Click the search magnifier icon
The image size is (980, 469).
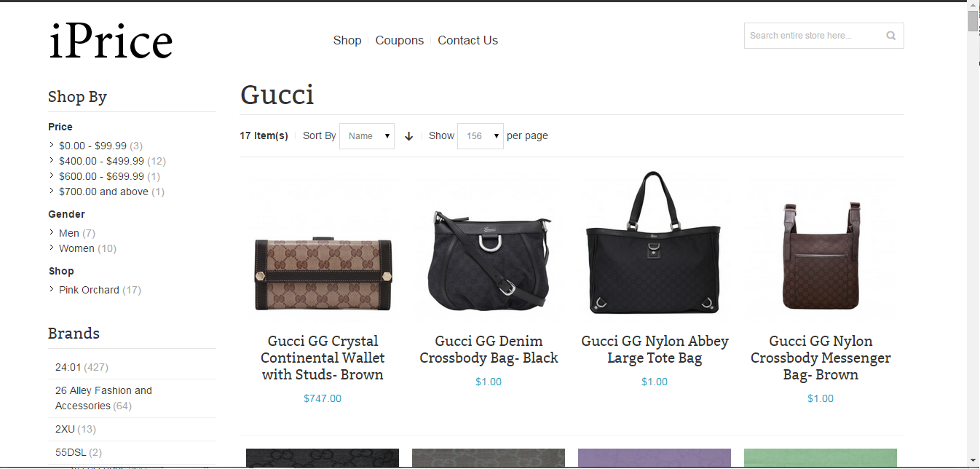tap(890, 36)
